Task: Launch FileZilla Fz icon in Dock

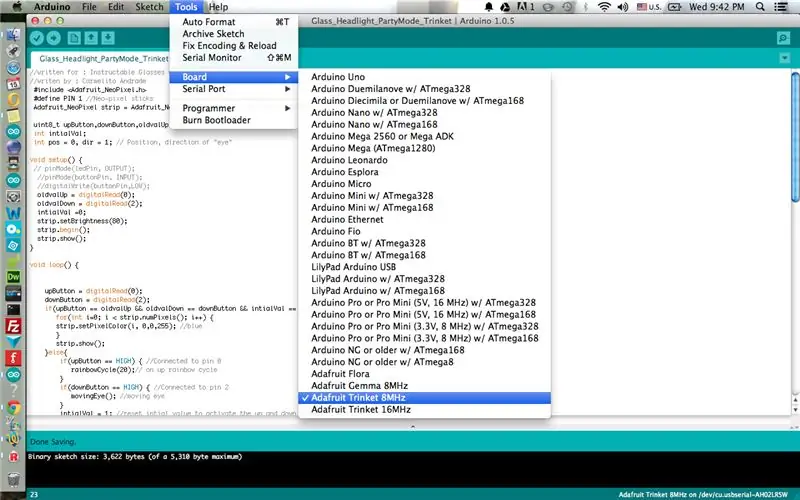Action: 13,326
